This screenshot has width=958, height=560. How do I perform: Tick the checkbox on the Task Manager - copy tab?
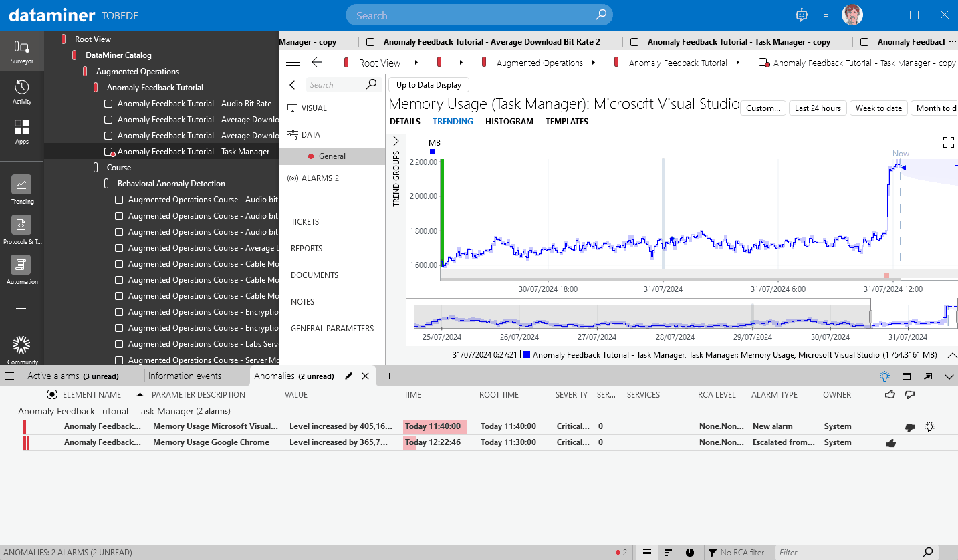coord(634,41)
